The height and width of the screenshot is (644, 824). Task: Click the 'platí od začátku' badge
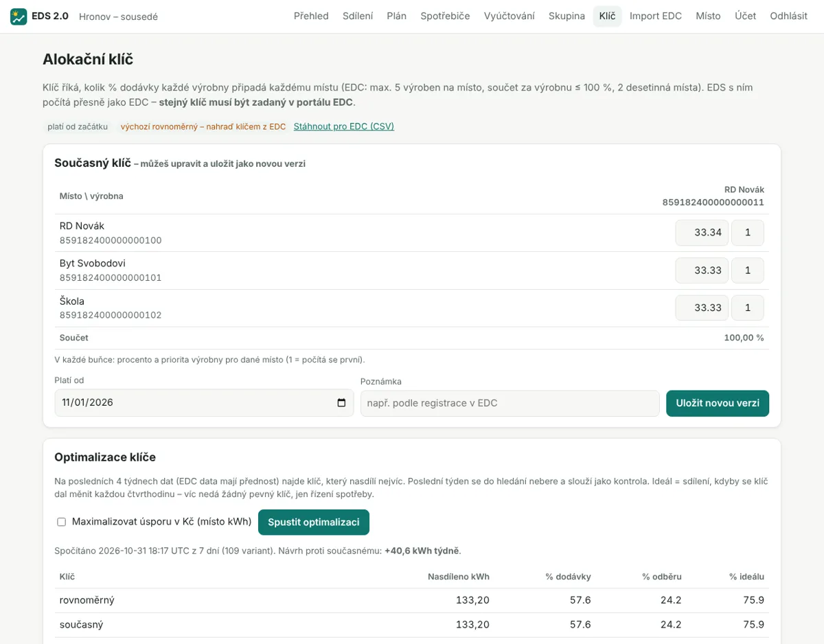coord(78,126)
